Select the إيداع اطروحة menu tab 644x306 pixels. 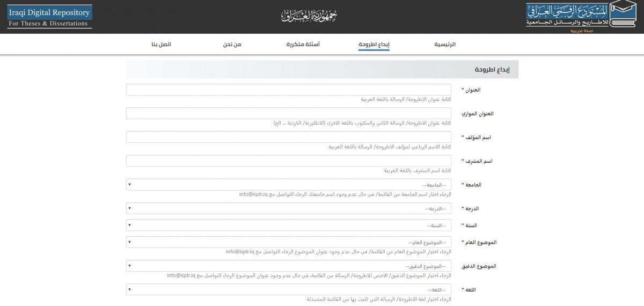point(374,44)
